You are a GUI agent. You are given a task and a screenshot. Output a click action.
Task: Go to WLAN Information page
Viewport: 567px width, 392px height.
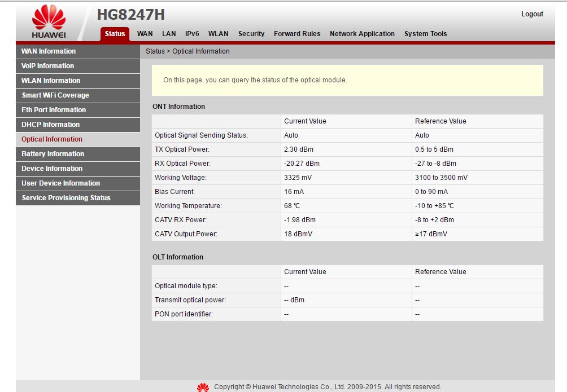click(x=78, y=81)
